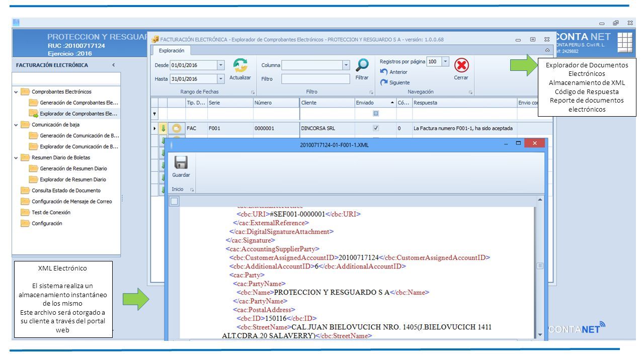Click Navegación group dialog launcher icon
The image size is (644, 362).
point(471,93)
